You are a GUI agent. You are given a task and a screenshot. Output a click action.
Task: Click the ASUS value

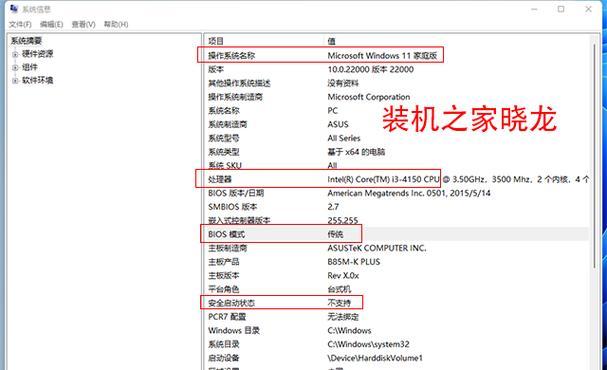coord(338,125)
